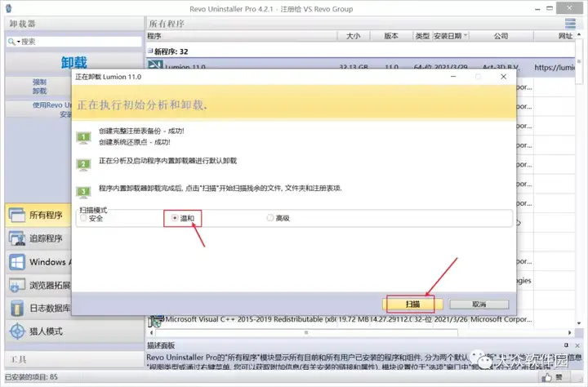
Task: Click the horizontal scrollbar thumb of program list
Action: tap(306, 332)
